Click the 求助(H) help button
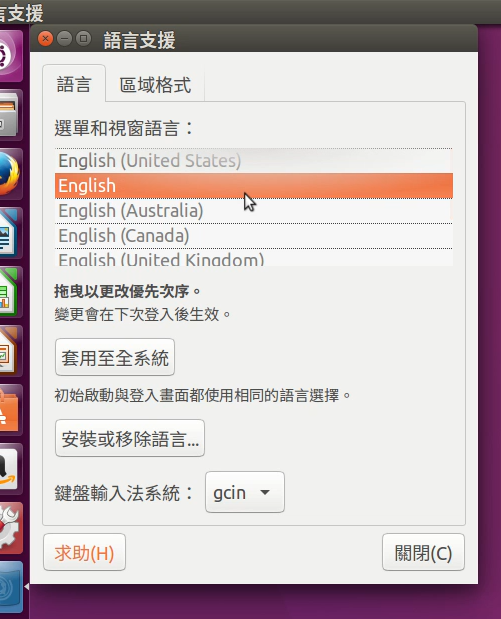The width and height of the screenshot is (501, 619). (x=84, y=552)
